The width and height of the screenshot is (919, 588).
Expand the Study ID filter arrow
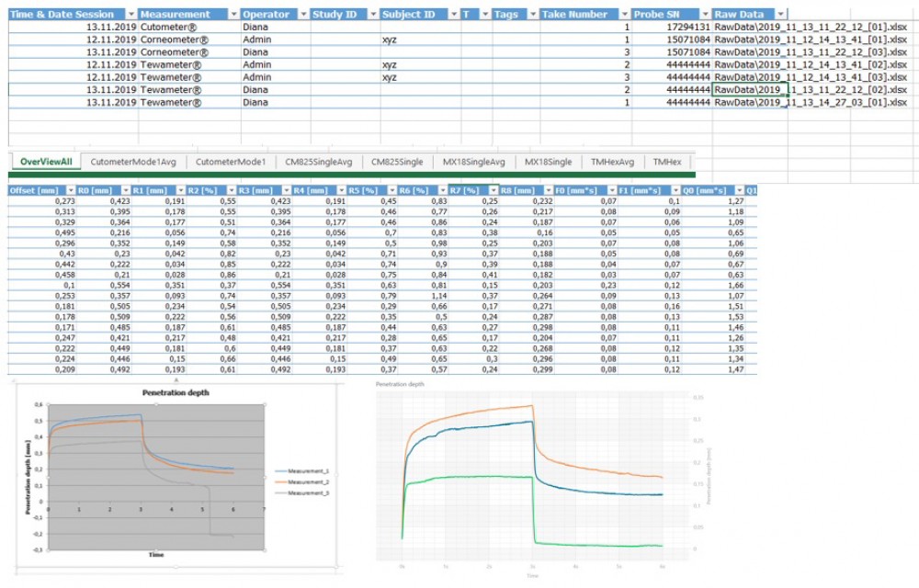[x=370, y=15]
